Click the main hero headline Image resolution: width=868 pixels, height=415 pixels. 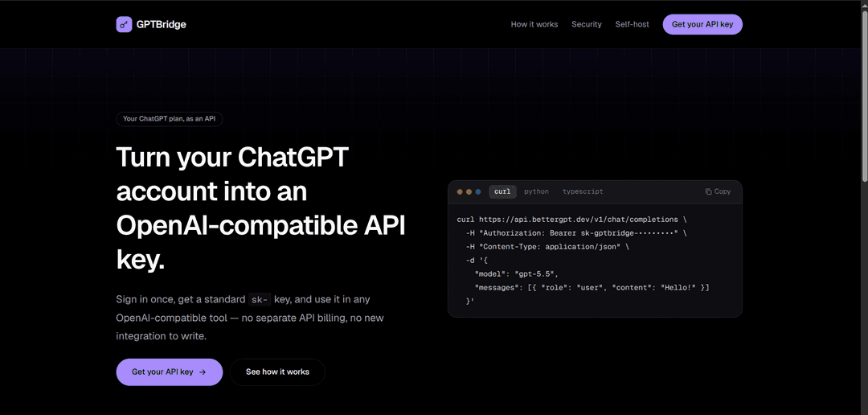coord(260,209)
